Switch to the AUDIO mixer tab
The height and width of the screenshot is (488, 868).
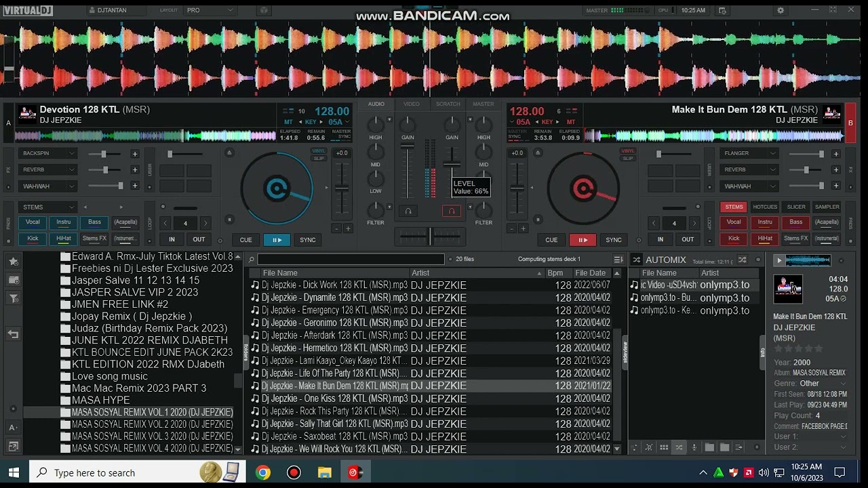coord(376,104)
